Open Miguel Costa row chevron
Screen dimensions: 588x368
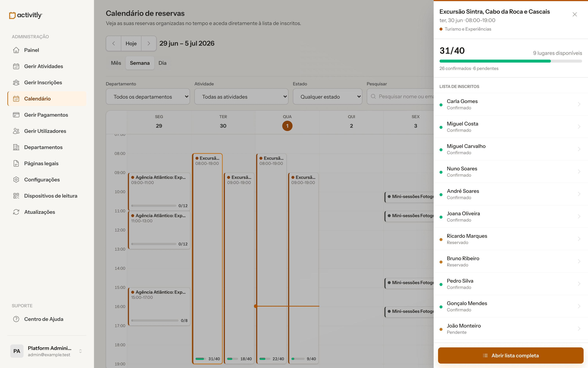[x=579, y=127]
